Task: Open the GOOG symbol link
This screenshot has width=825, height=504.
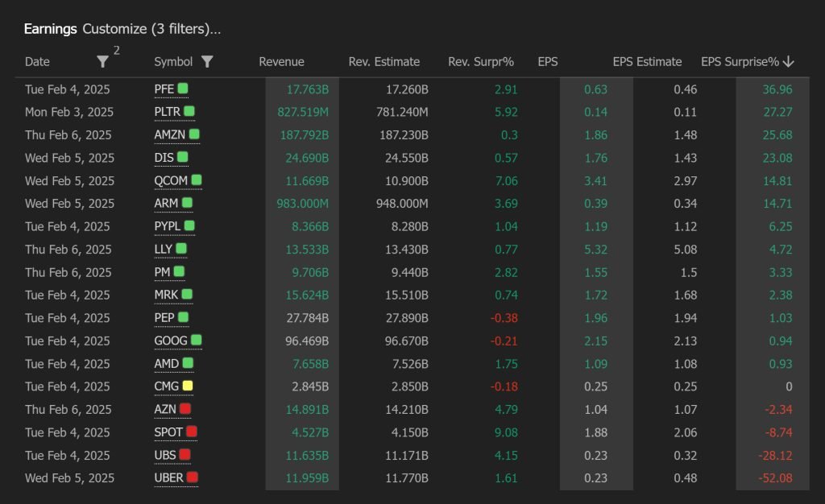Action: [x=171, y=341]
